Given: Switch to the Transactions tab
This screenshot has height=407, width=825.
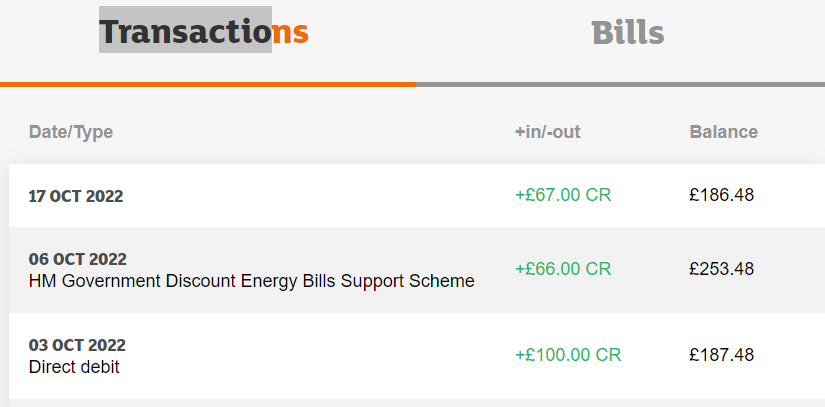Looking at the screenshot, I should click(x=204, y=32).
